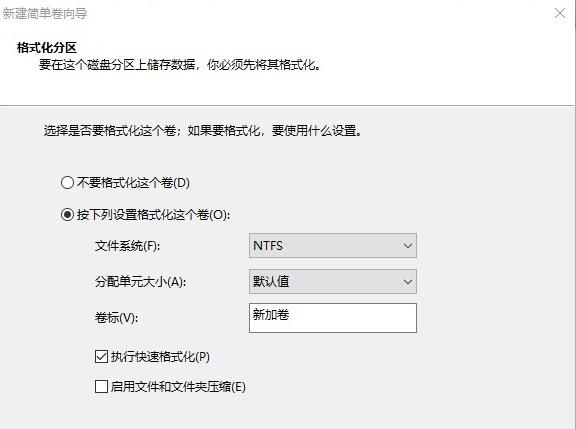
Task: Click the 卷标(V) field label
Action: point(116,318)
